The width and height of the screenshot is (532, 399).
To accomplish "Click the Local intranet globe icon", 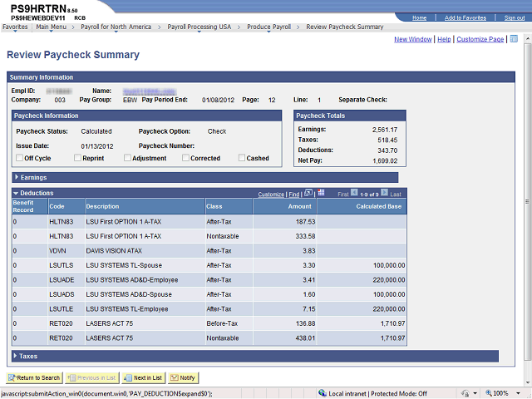I will [x=323, y=393].
